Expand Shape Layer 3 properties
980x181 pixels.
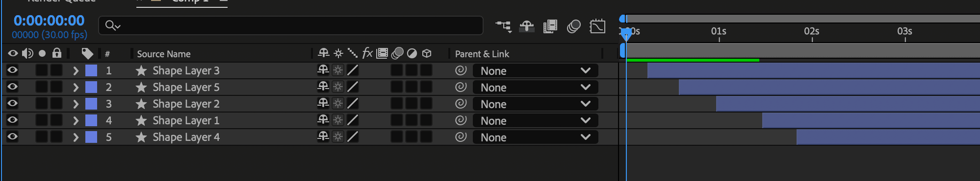pos(76,70)
